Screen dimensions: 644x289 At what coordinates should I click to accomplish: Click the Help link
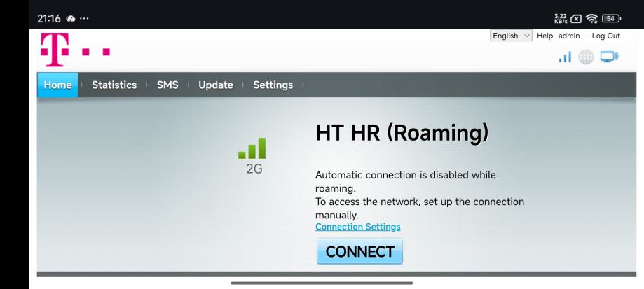click(545, 36)
